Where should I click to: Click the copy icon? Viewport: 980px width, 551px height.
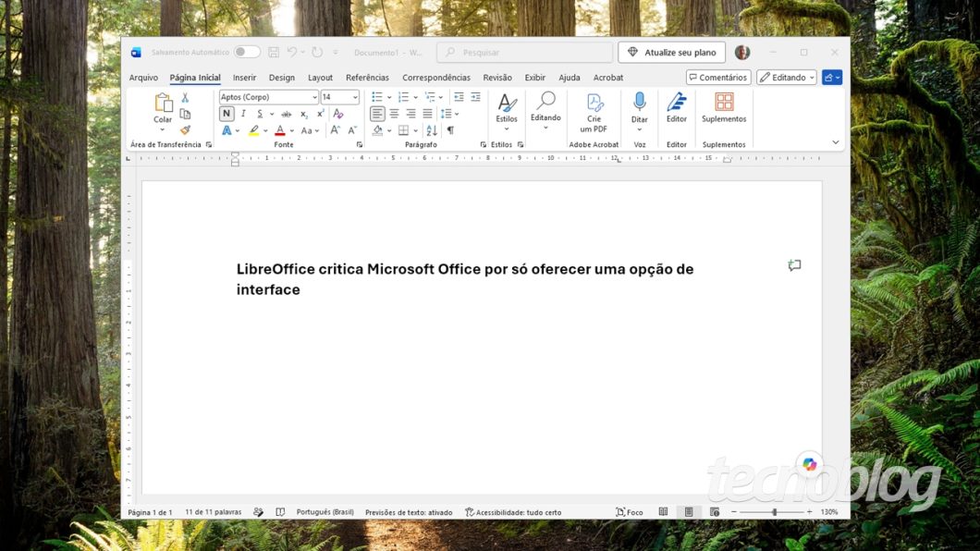pos(185,114)
